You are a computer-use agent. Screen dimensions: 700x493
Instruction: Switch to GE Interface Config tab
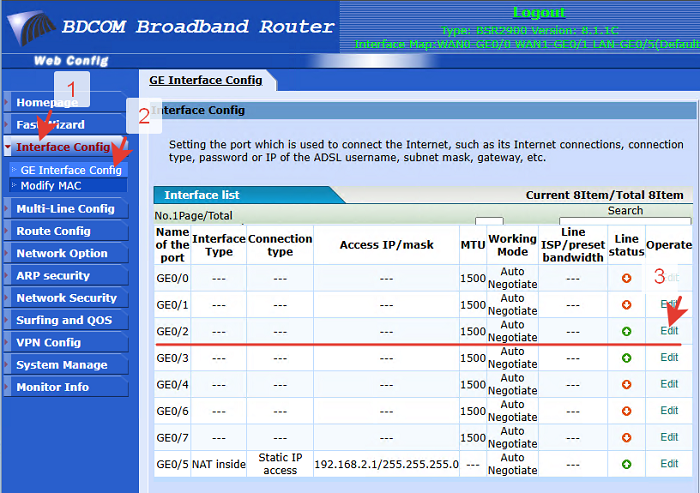pyautogui.click(x=206, y=80)
